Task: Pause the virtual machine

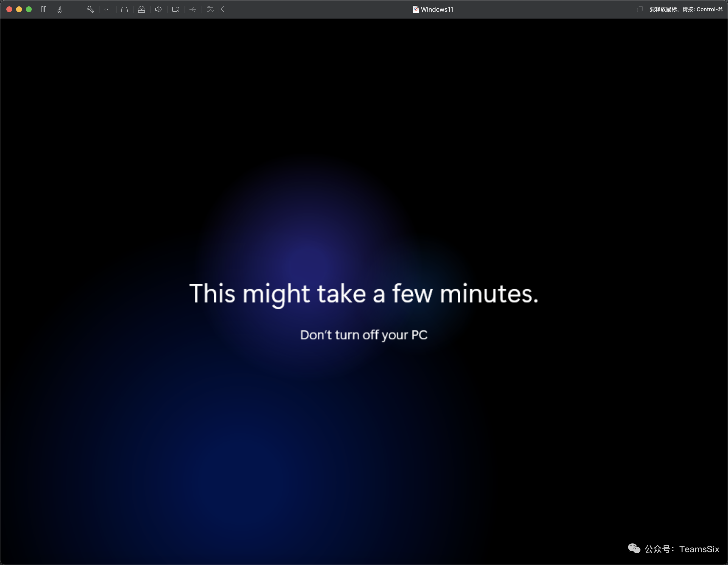Action: [44, 9]
